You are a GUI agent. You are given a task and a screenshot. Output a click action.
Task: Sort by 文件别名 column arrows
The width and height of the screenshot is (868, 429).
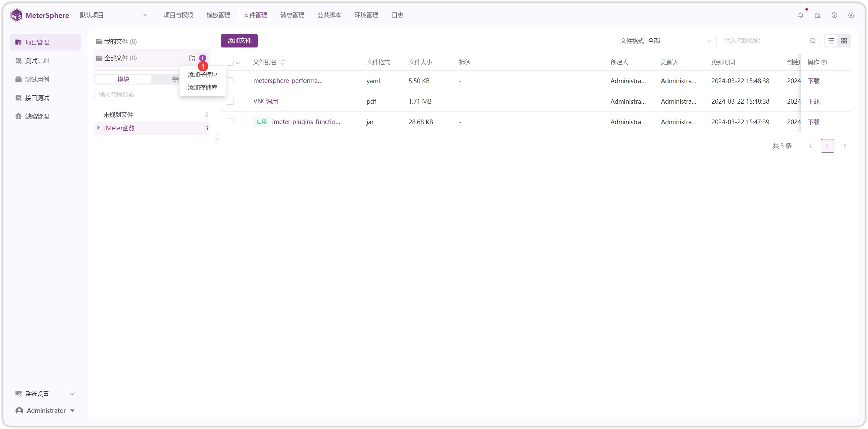(283, 62)
